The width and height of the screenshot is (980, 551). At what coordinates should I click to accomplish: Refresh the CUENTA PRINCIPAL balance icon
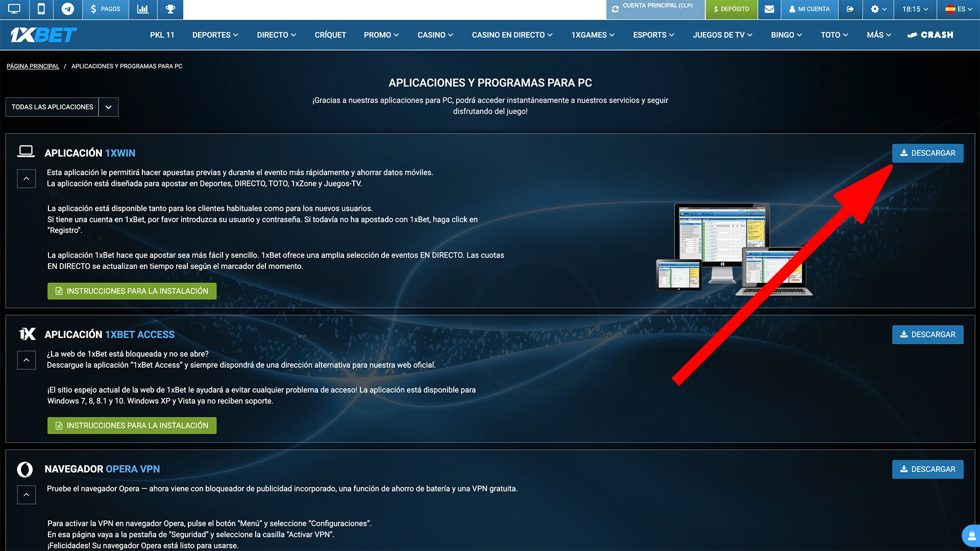pyautogui.click(x=615, y=9)
